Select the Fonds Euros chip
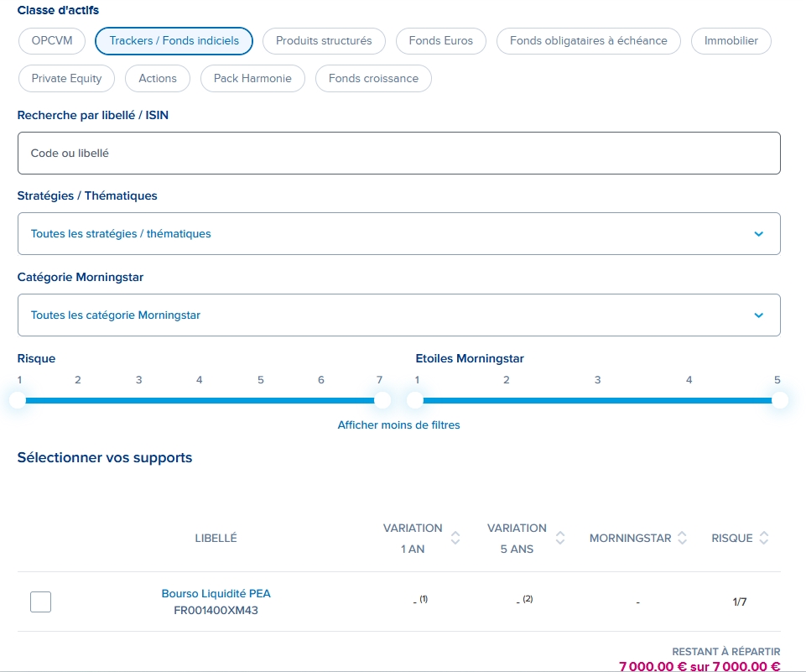806x672 pixels. (440, 40)
